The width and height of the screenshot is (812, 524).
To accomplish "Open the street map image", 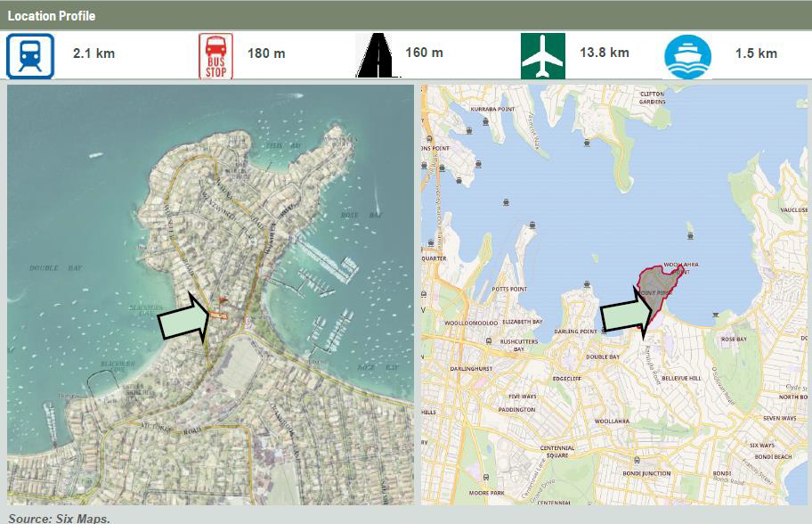I will coord(614,295).
